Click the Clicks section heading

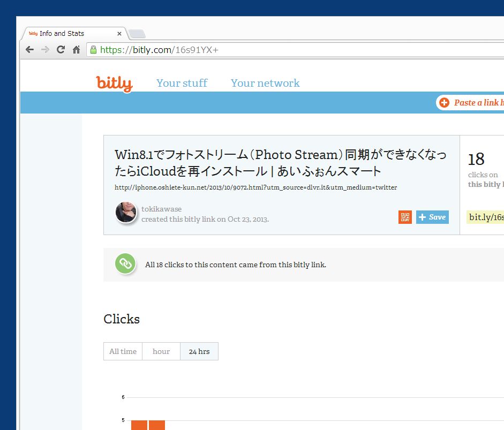click(x=122, y=319)
